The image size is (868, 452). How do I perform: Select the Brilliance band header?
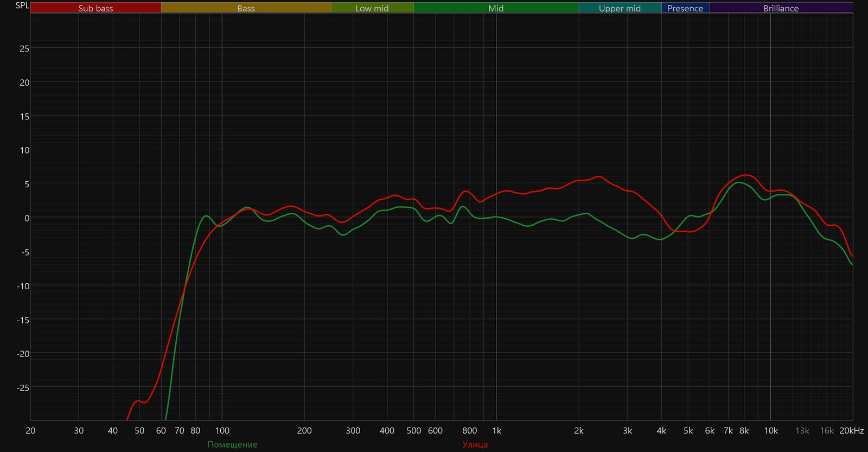coord(781,8)
